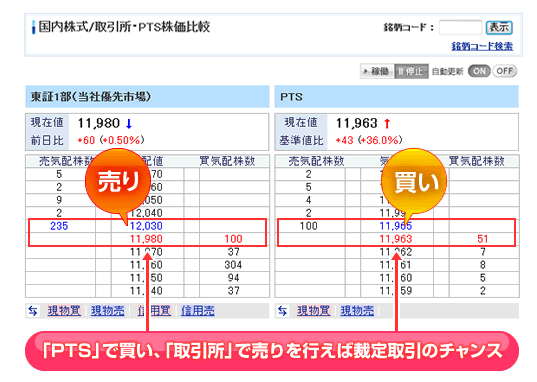Image resolution: width=537 pixels, height=382 pixels.
Task: Click the 東証 price 12,040 row
Action: click(x=146, y=213)
